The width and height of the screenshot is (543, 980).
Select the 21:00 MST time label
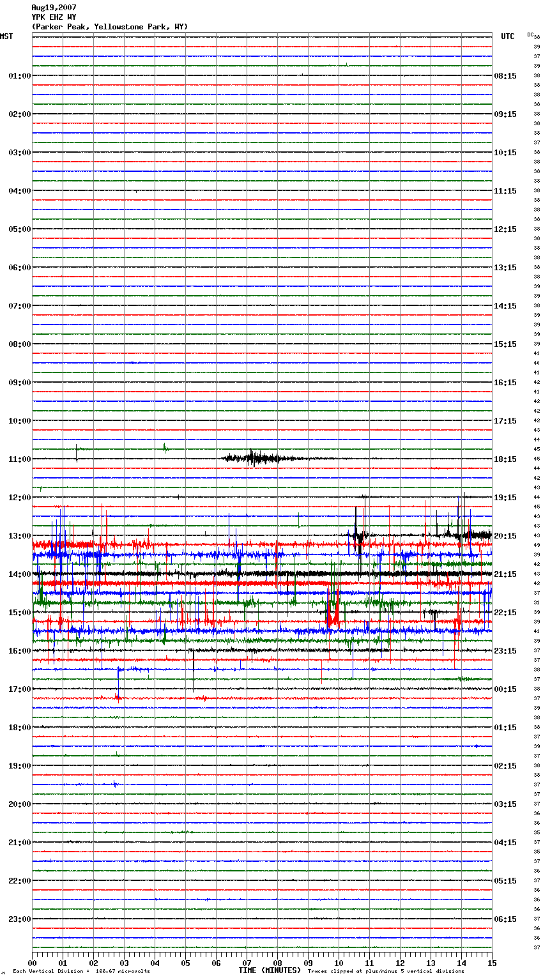[19, 843]
